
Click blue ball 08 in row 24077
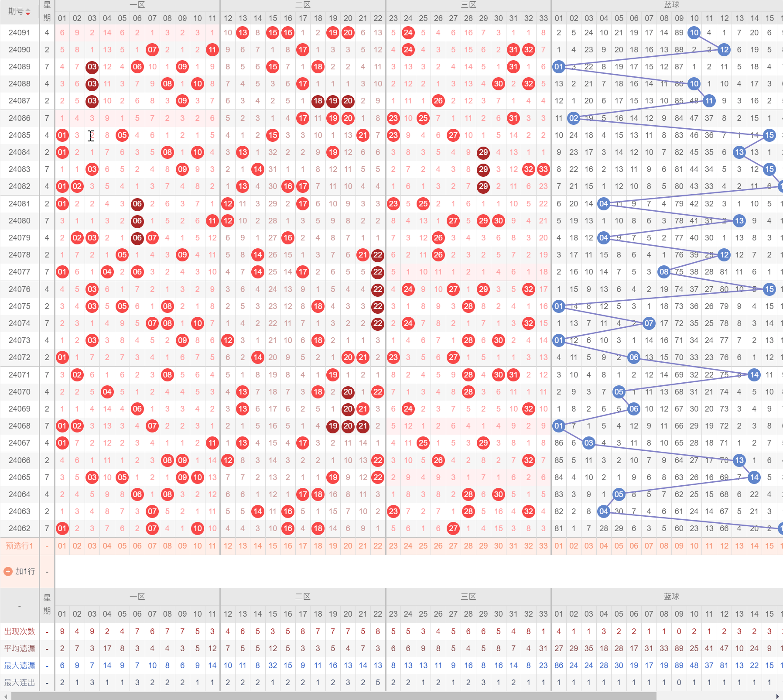(664, 272)
